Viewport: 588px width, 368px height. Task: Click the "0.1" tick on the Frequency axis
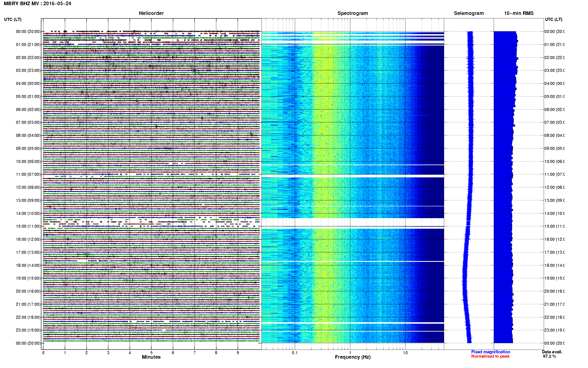[x=295, y=353]
